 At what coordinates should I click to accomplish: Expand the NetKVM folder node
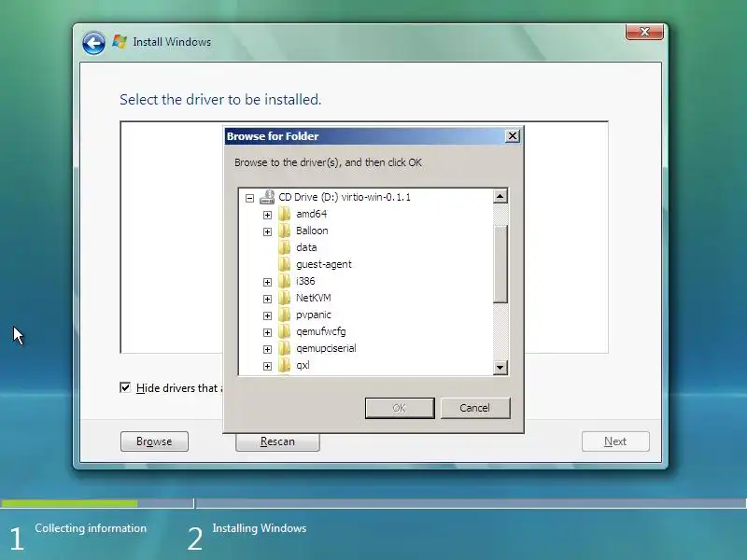point(267,299)
